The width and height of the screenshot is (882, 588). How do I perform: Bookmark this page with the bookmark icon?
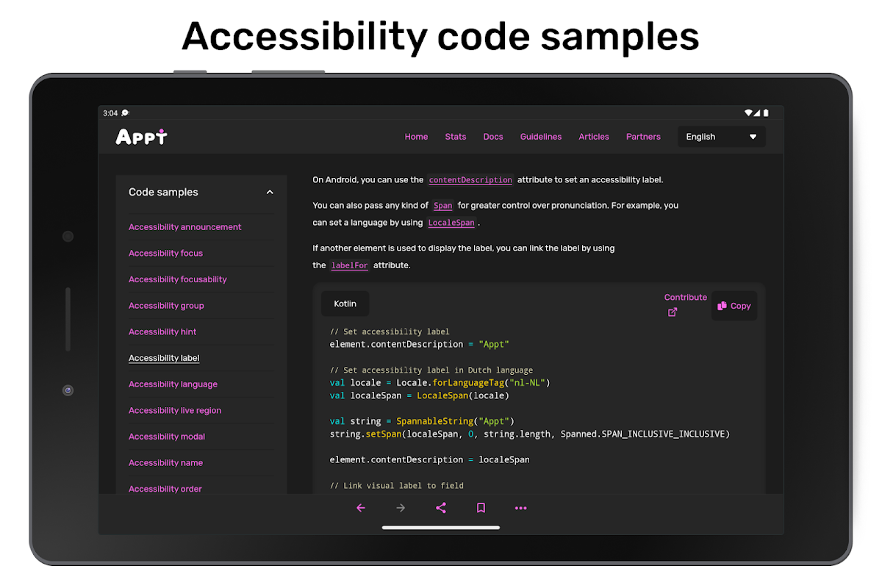point(481,508)
